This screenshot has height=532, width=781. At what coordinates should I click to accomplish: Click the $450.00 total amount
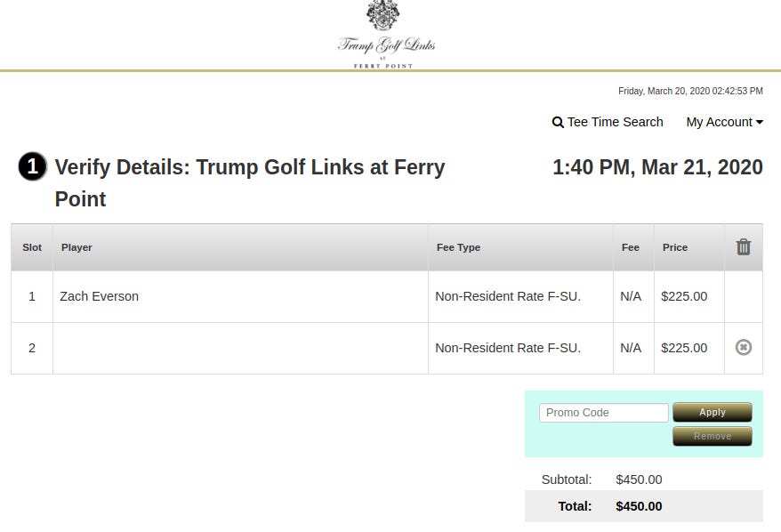(x=639, y=506)
